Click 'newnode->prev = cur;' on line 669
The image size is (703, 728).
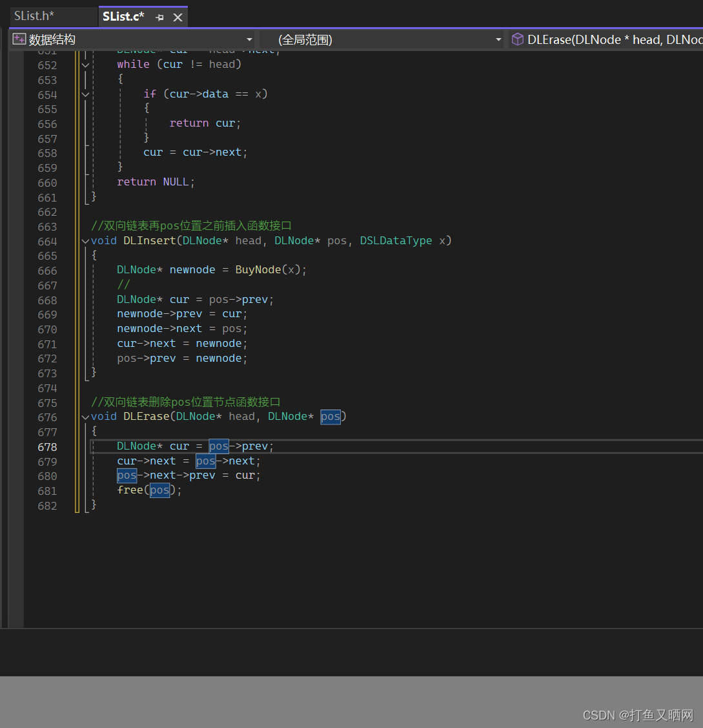coord(182,314)
